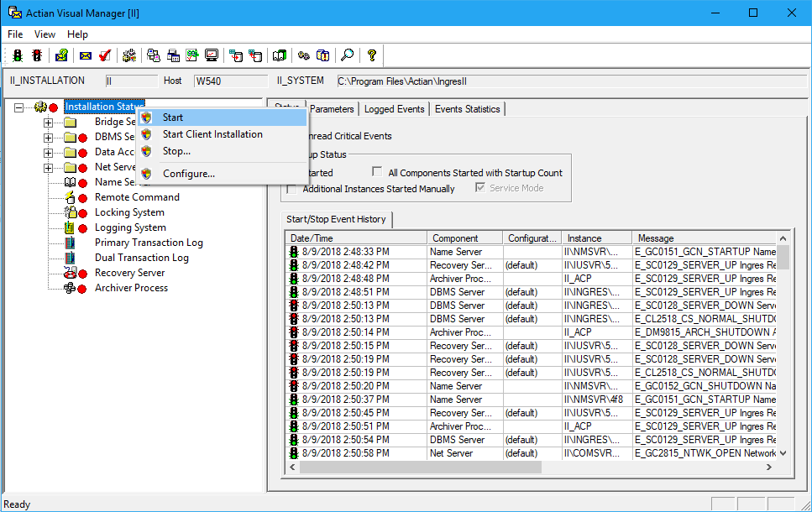Choose Configure... from the context menu
The height and width of the screenshot is (512, 812).
(x=188, y=174)
